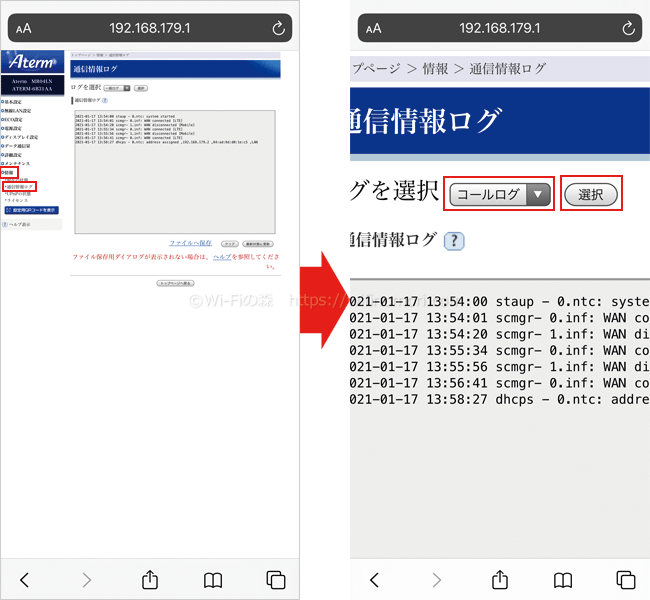The width and height of the screenshot is (650, 600).
Task: Click log line '13:58:27 dhcps' in right phone
Action: click(x=500, y=399)
